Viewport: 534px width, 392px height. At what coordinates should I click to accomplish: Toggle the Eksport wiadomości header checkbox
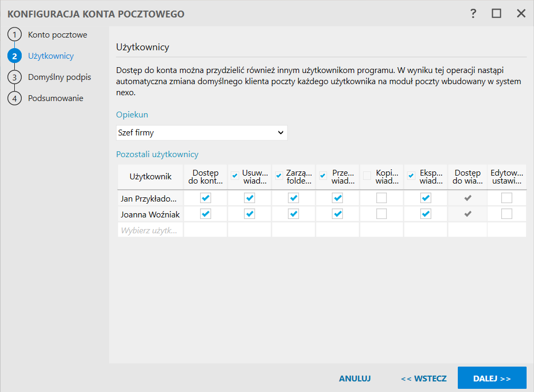411,176
